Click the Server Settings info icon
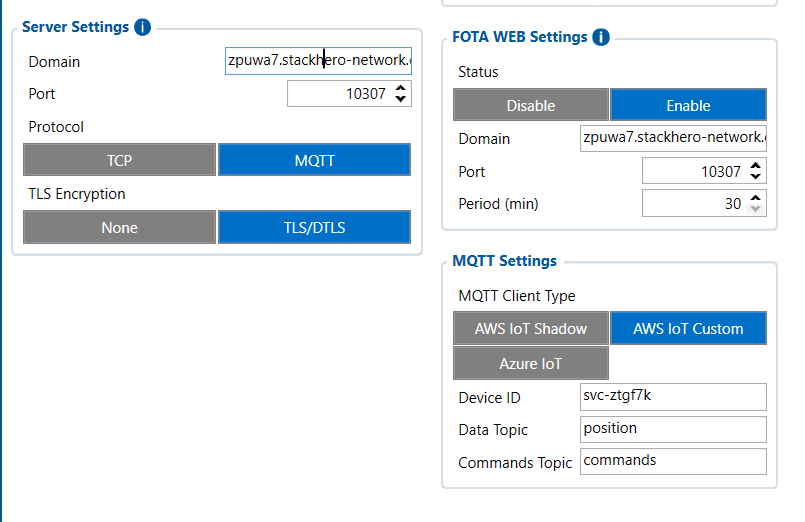This screenshot has width=805, height=522. point(142,27)
